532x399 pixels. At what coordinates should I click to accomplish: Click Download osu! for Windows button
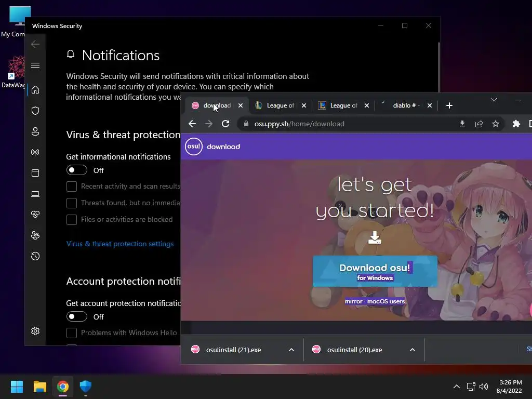[375, 271]
